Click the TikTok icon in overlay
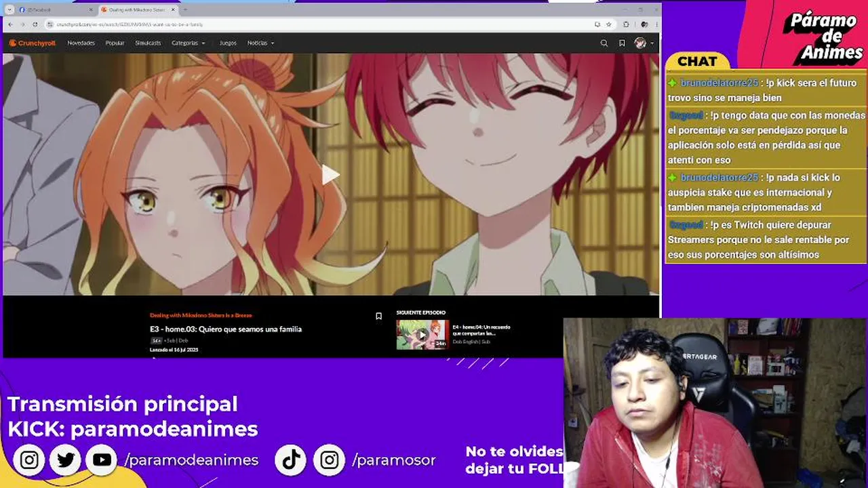This screenshot has height=488, width=868. (x=292, y=460)
